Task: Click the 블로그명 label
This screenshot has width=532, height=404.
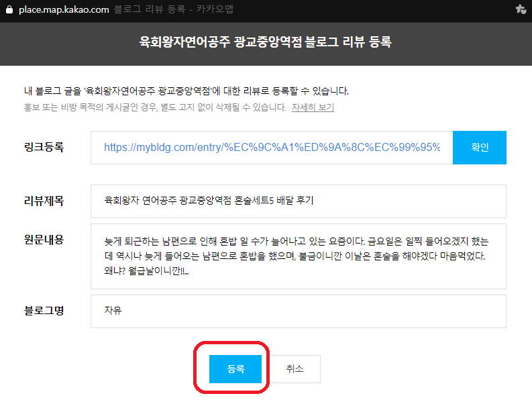Action: pyautogui.click(x=44, y=310)
